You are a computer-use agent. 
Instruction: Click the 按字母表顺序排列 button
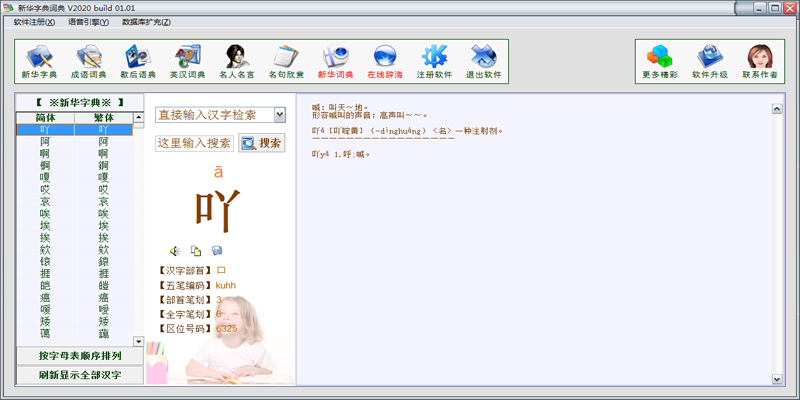click(x=80, y=356)
